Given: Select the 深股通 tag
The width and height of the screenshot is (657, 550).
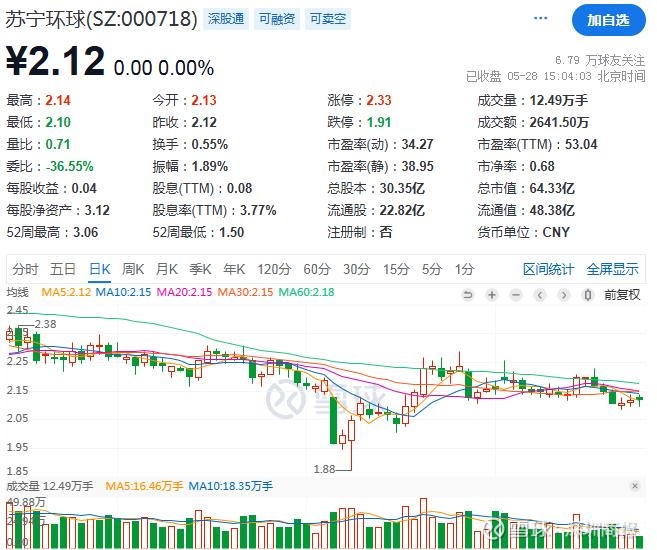Looking at the screenshot, I should pos(226,19).
